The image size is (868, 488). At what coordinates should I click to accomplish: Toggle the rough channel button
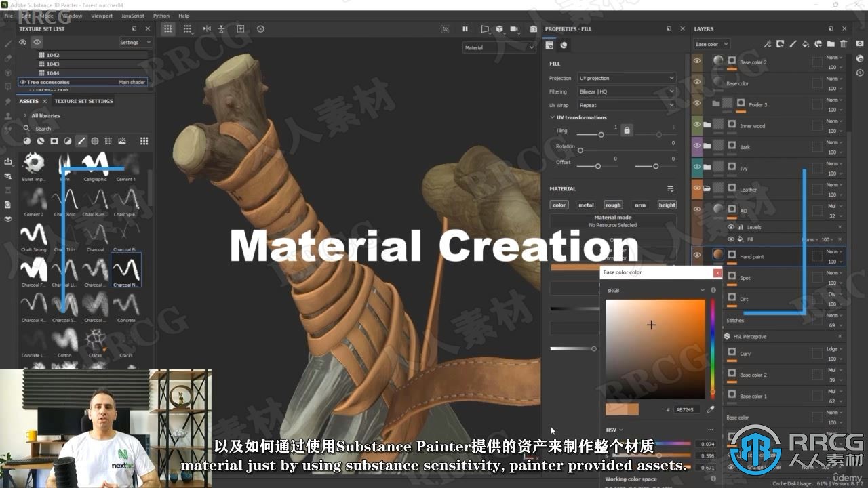(x=613, y=205)
